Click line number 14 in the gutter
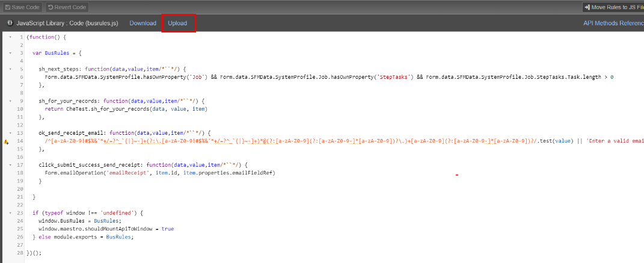This screenshot has height=263, width=644. coord(20,141)
